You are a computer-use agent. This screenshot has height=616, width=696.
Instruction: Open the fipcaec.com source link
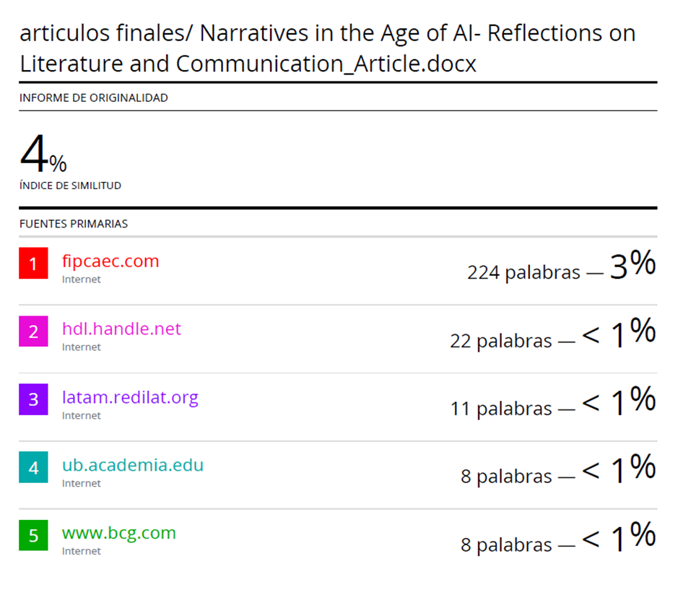[110, 261]
